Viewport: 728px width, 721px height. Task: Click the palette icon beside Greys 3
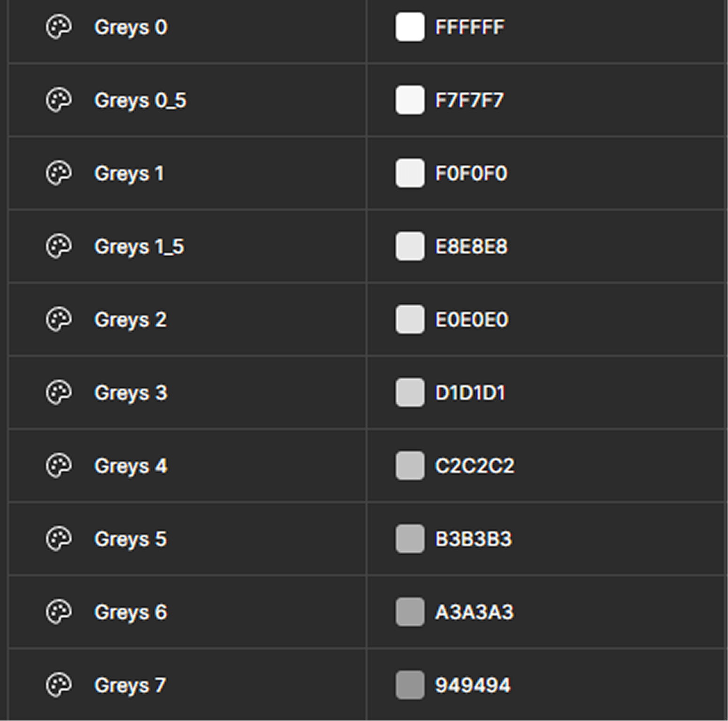coord(59,392)
